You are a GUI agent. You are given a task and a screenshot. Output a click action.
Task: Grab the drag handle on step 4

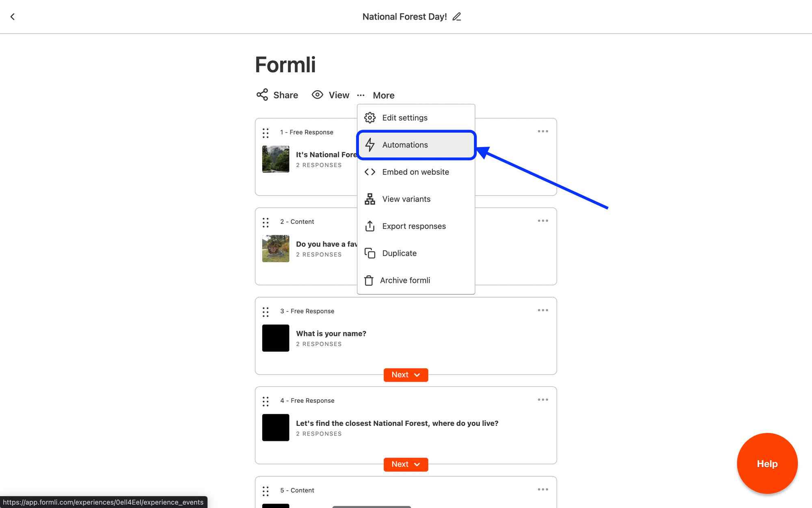[x=266, y=401]
